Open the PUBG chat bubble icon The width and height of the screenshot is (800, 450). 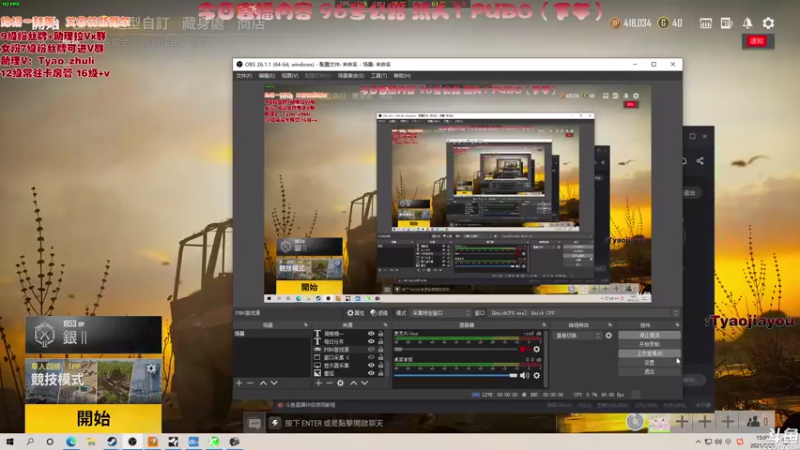254,423
